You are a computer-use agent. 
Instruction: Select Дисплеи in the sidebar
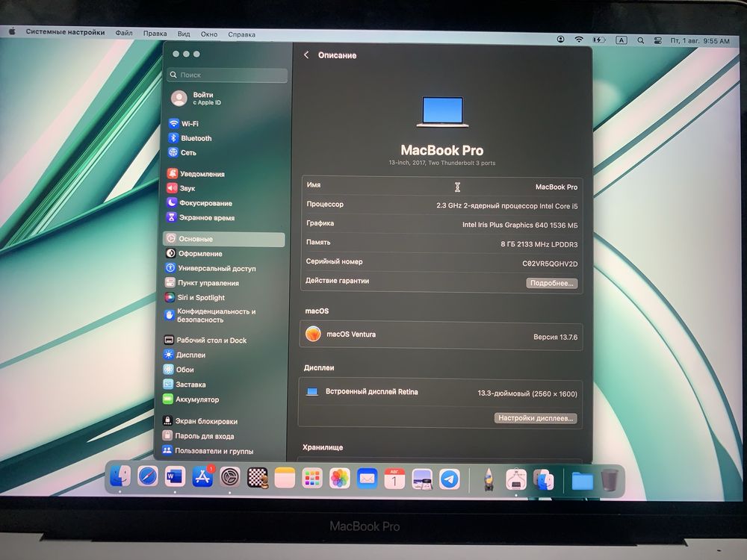tap(185, 355)
